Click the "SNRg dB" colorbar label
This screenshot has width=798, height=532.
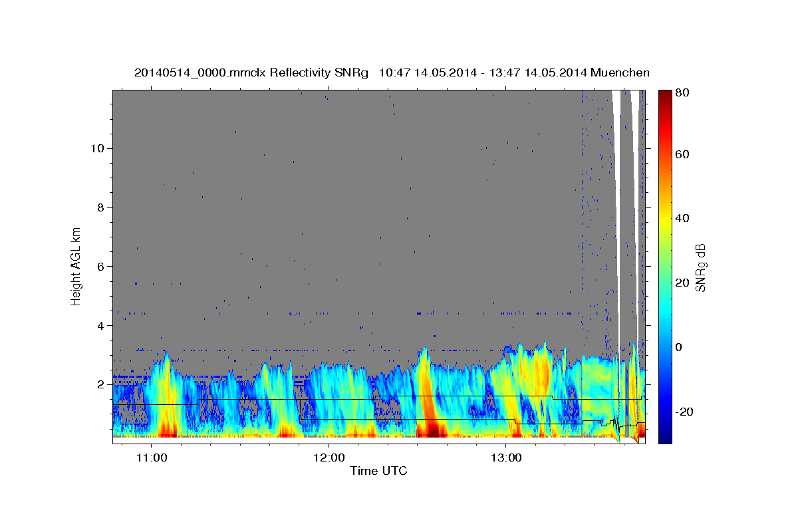pyautogui.click(x=700, y=267)
